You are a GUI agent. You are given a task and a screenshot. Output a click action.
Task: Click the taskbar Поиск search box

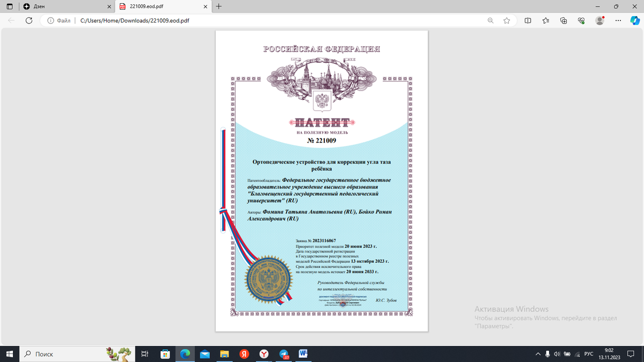click(76, 354)
